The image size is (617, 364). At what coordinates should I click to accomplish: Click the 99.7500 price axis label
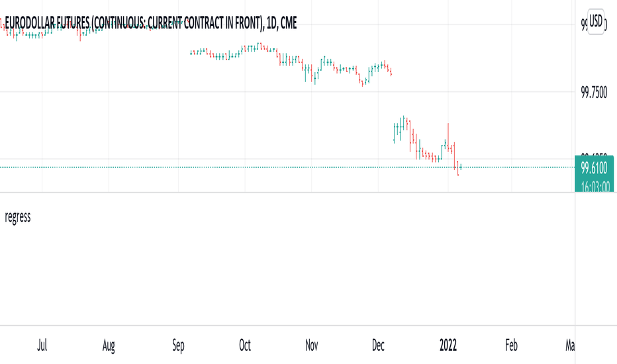coord(594,93)
